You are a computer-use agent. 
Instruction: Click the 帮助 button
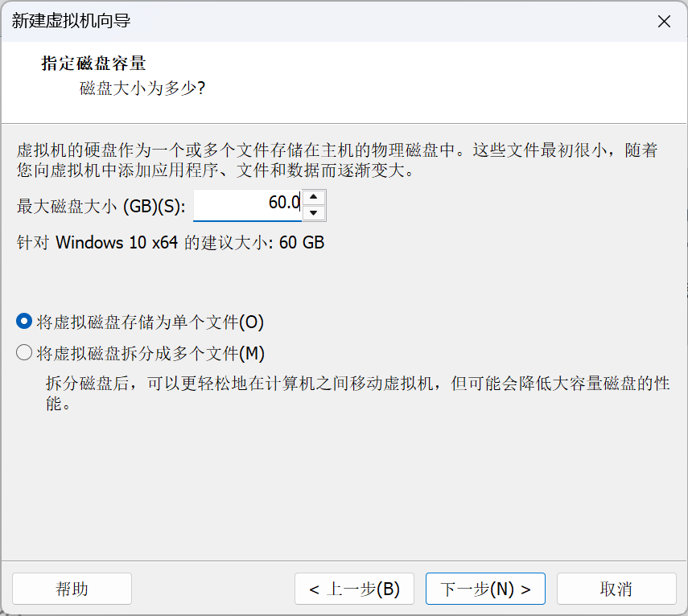[72, 589]
